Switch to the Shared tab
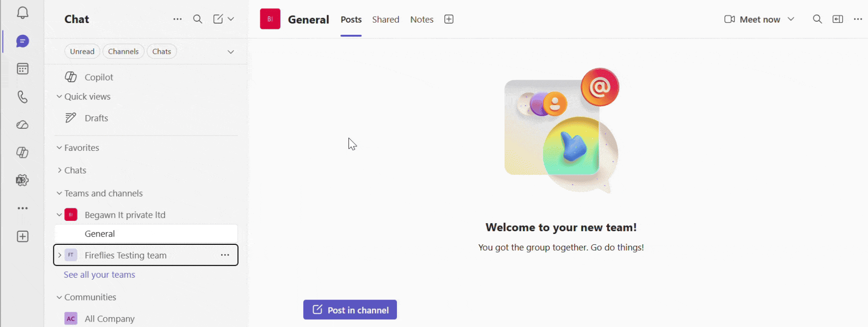Viewport: 868px width, 327px height. click(386, 19)
